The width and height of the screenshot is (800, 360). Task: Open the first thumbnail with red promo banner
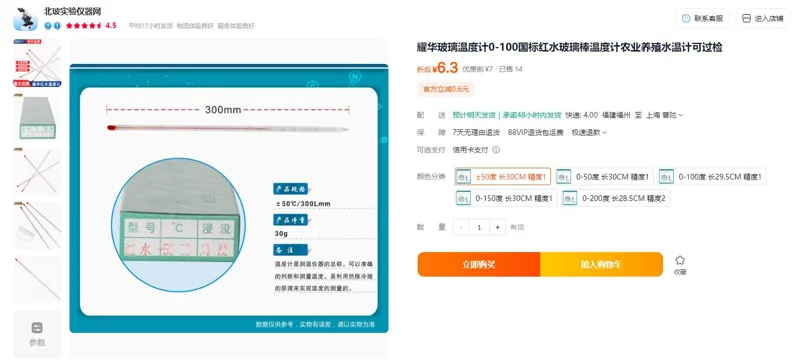(37, 63)
